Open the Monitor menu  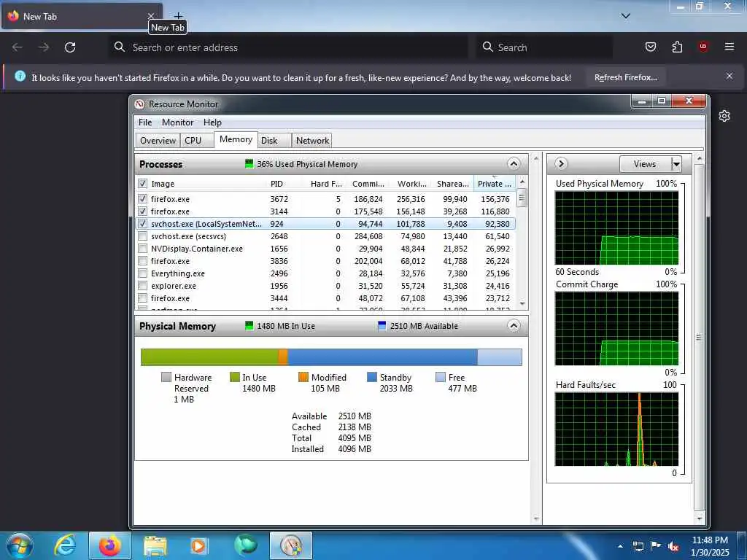click(x=178, y=122)
